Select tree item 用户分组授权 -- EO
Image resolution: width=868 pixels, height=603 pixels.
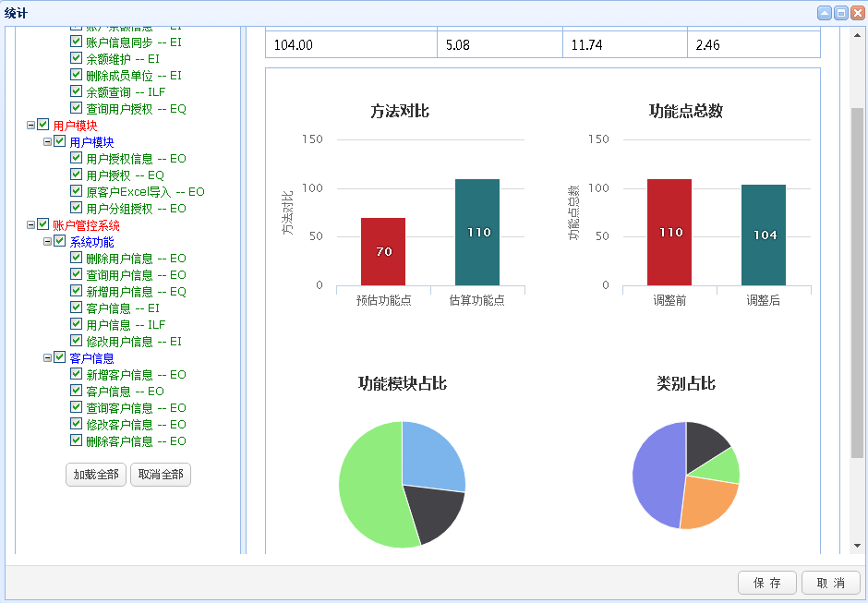[x=136, y=209]
